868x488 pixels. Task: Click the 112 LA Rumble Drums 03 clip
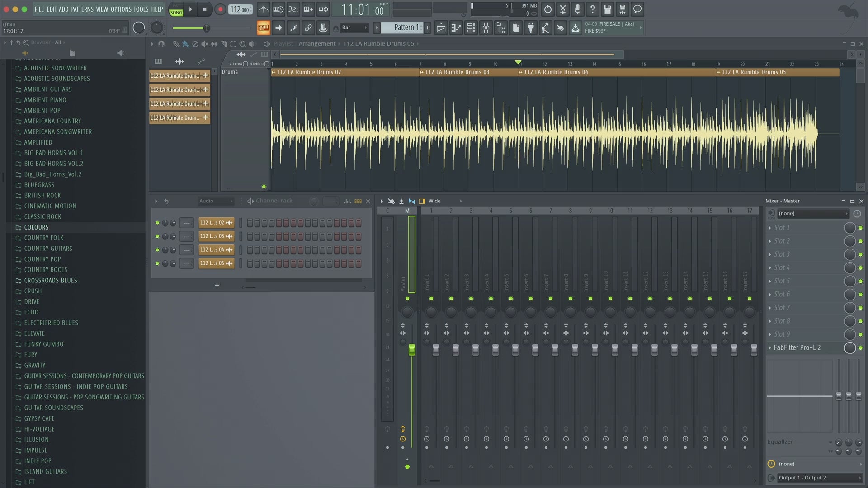[468, 72]
